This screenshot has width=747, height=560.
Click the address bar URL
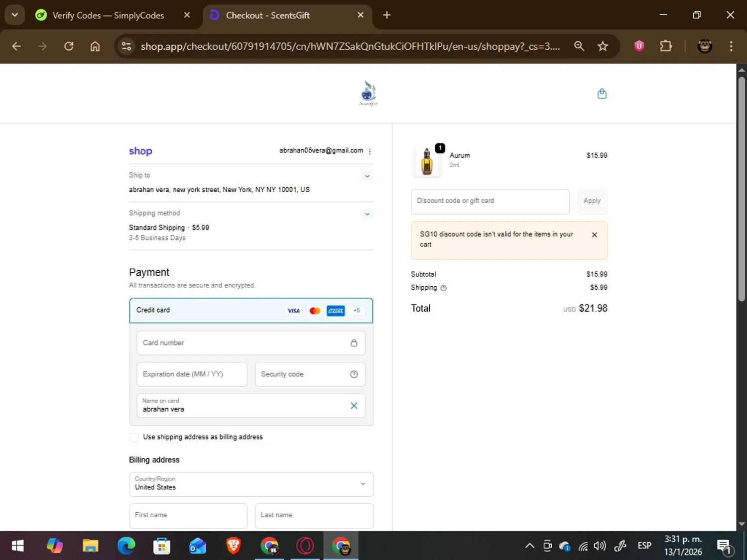coord(350,46)
